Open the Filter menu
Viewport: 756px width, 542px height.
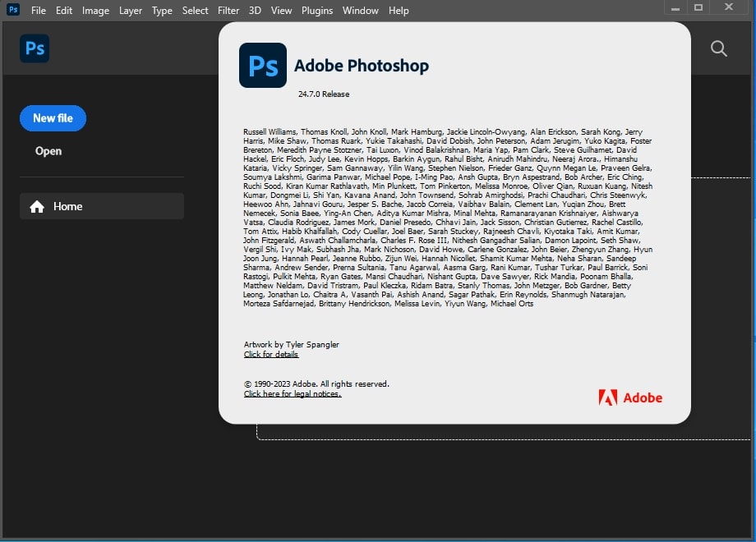pos(228,10)
